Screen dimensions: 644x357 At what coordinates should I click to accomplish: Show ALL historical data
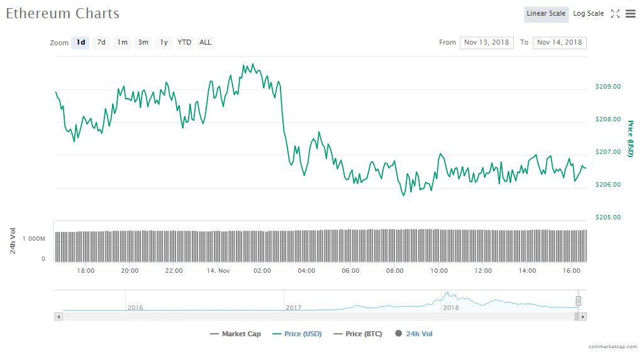coord(205,43)
